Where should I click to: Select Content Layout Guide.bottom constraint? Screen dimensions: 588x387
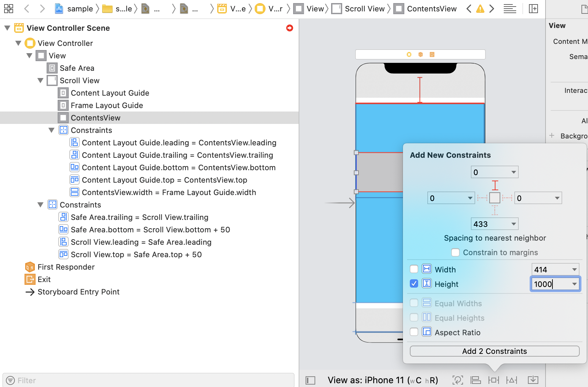pos(173,167)
